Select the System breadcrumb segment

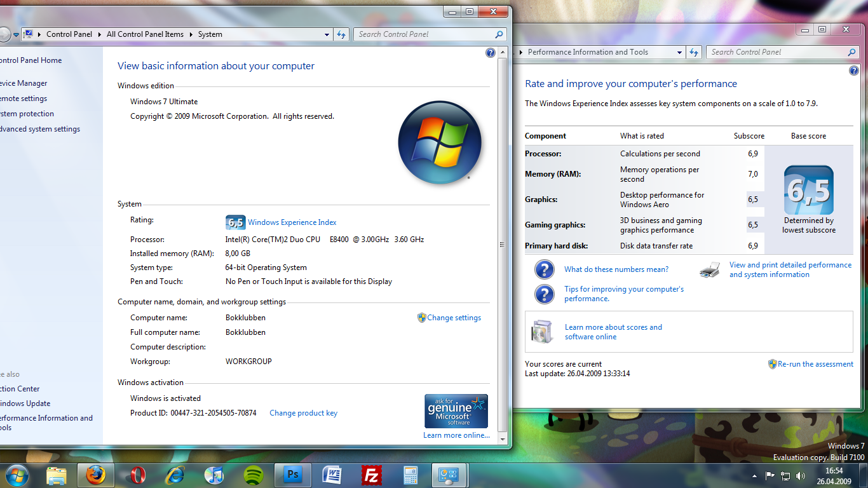coord(210,34)
